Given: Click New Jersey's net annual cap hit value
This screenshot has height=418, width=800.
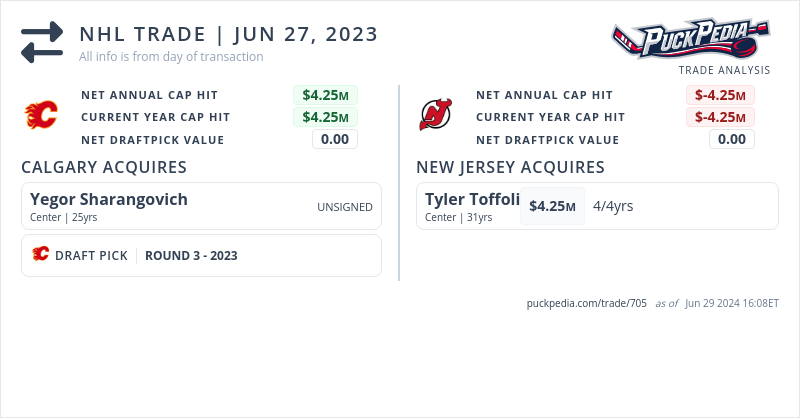Looking at the screenshot, I should (720, 95).
